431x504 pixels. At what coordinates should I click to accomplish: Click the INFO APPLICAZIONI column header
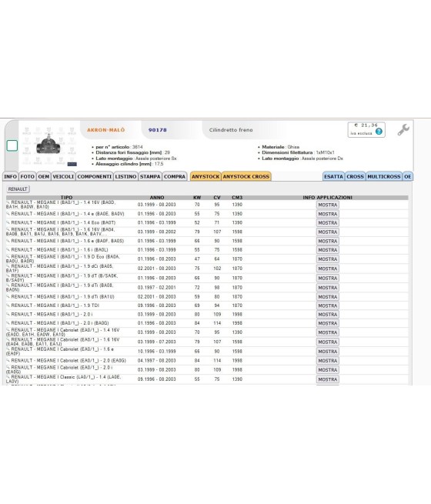(x=328, y=197)
